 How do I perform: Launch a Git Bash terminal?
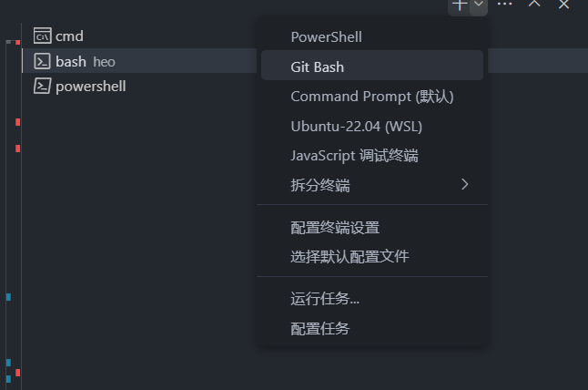click(x=317, y=67)
